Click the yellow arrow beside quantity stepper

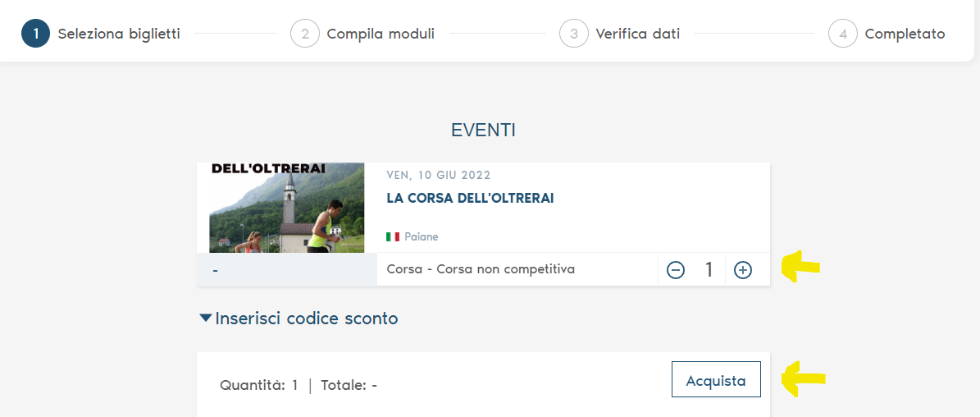pos(800,267)
